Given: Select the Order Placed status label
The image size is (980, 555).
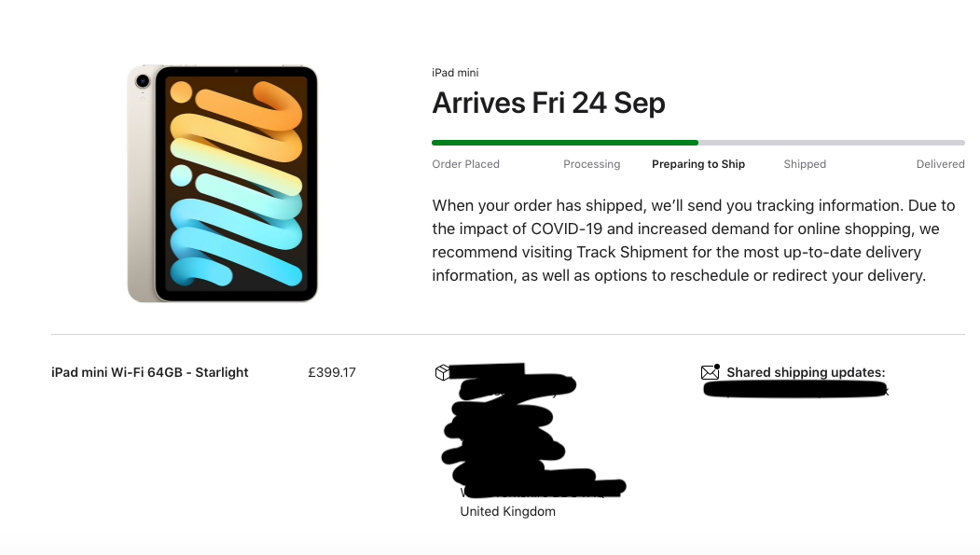Looking at the screenshot, I should coord(465,164).
